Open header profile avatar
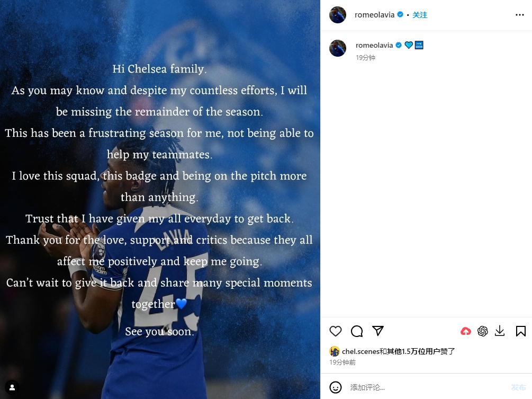Image resolution: width=532 pixels, height=399 pixels. [338, 15]
